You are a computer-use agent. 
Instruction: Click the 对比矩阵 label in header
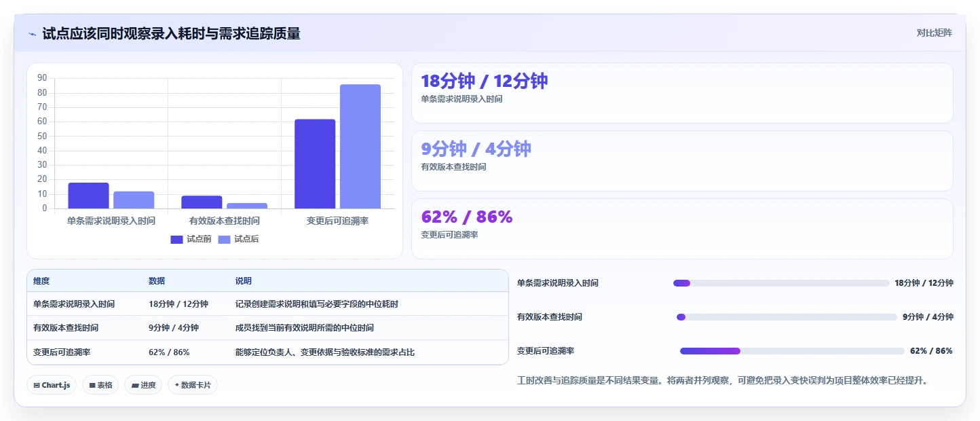[x=934, y=33]
